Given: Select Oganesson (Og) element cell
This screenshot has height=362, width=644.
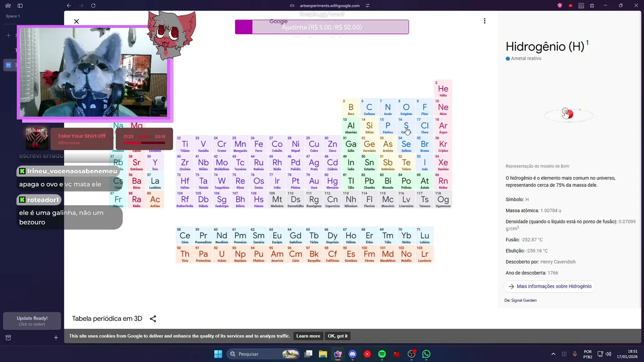Looking at the screenshot, I should [x=443, y=200].
